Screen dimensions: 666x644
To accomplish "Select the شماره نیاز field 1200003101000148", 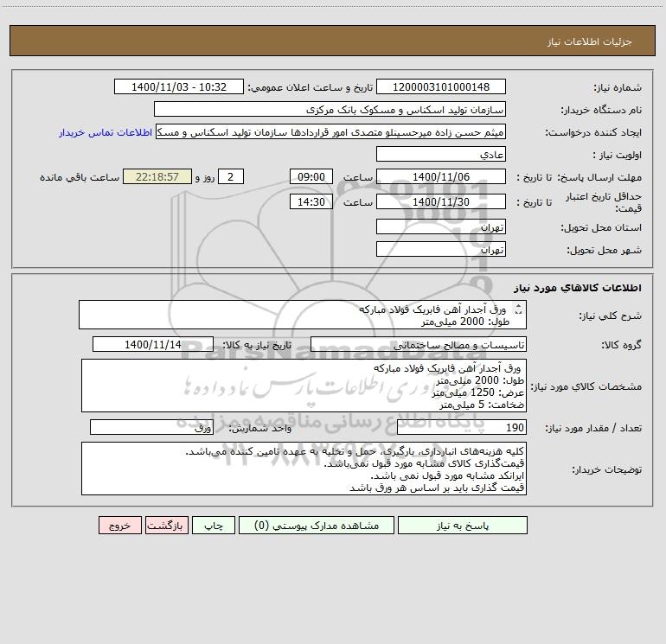I will tap(441, 86).
